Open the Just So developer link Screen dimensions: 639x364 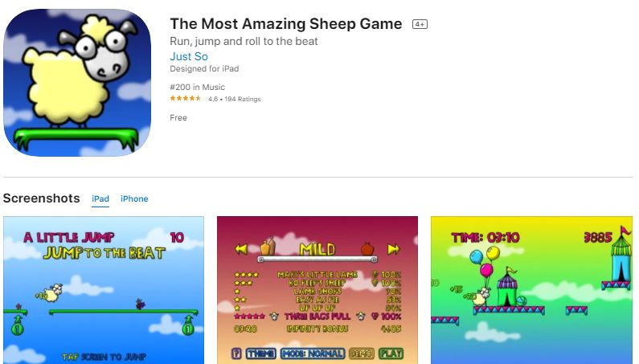click(x=189, y=56)
